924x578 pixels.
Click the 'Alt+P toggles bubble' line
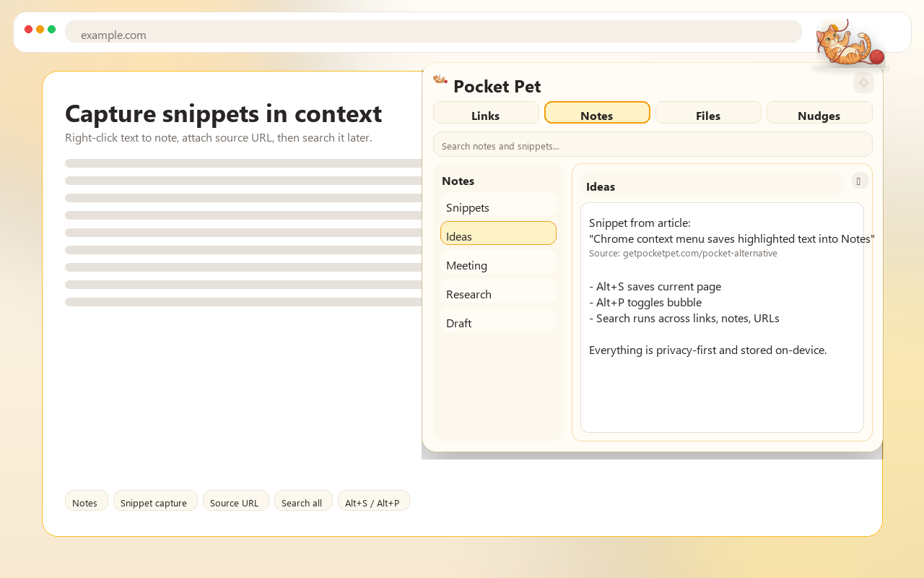click(645, 302)
